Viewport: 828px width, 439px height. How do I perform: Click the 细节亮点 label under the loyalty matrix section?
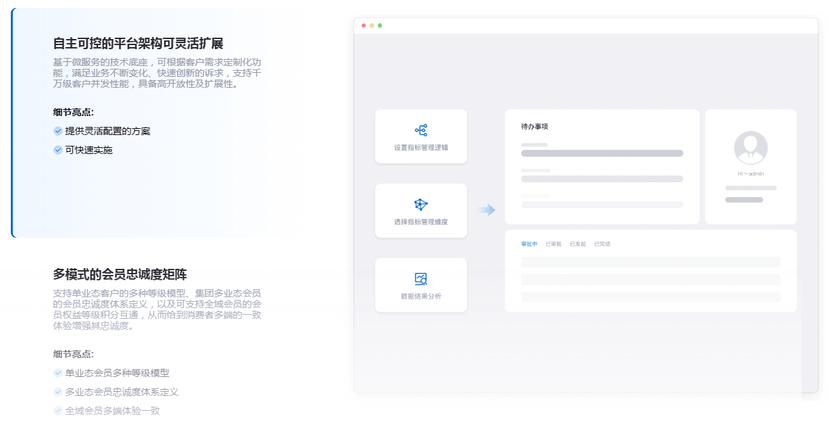pos(73,354)
